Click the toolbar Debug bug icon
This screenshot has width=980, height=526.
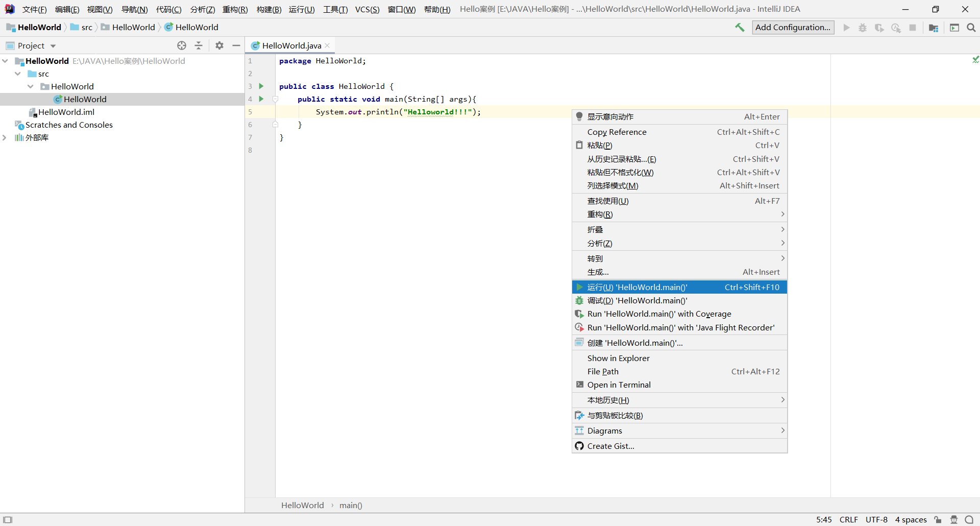click(863, 28)
